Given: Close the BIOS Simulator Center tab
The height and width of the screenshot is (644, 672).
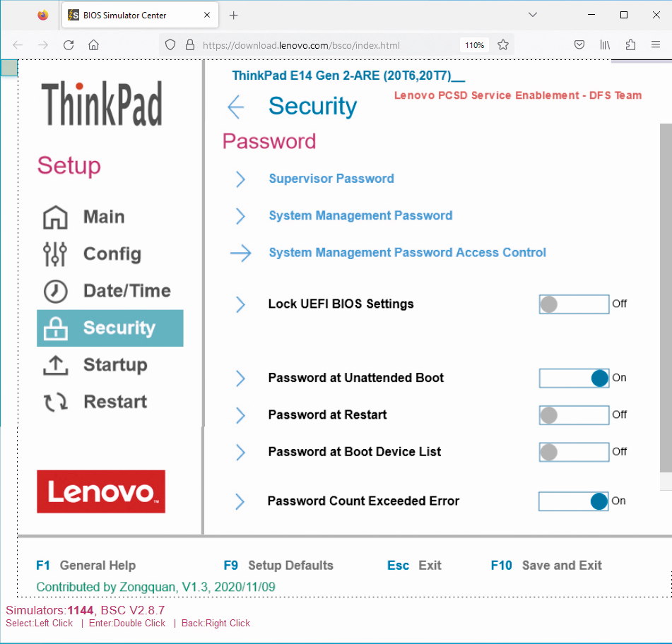Looking at the screenshot, I should (207, 15).
